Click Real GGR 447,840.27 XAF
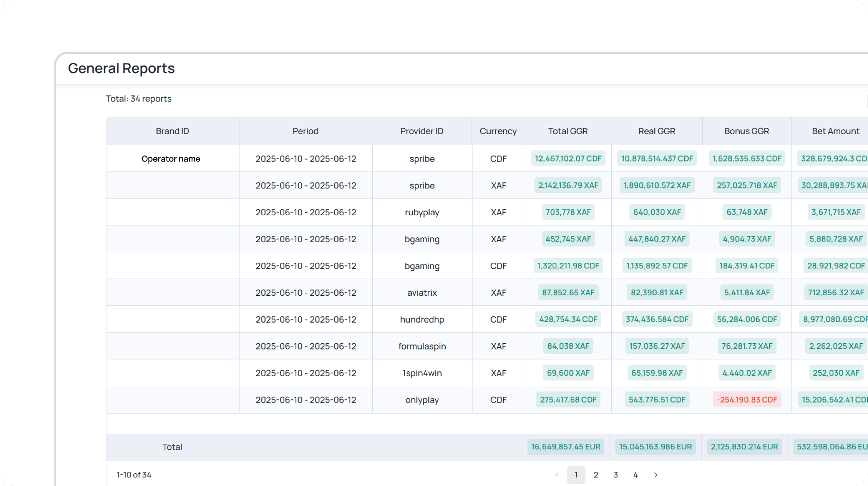 (x=657, y=239)
